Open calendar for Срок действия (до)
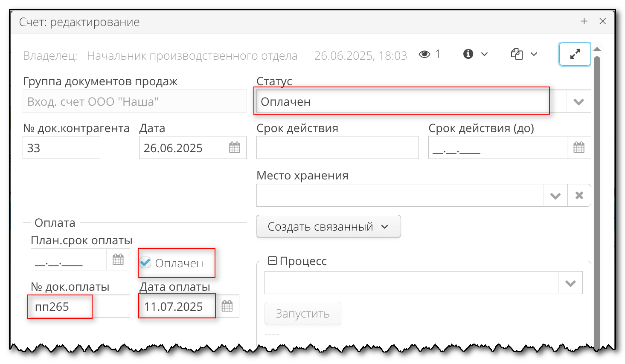 (579, 148)
